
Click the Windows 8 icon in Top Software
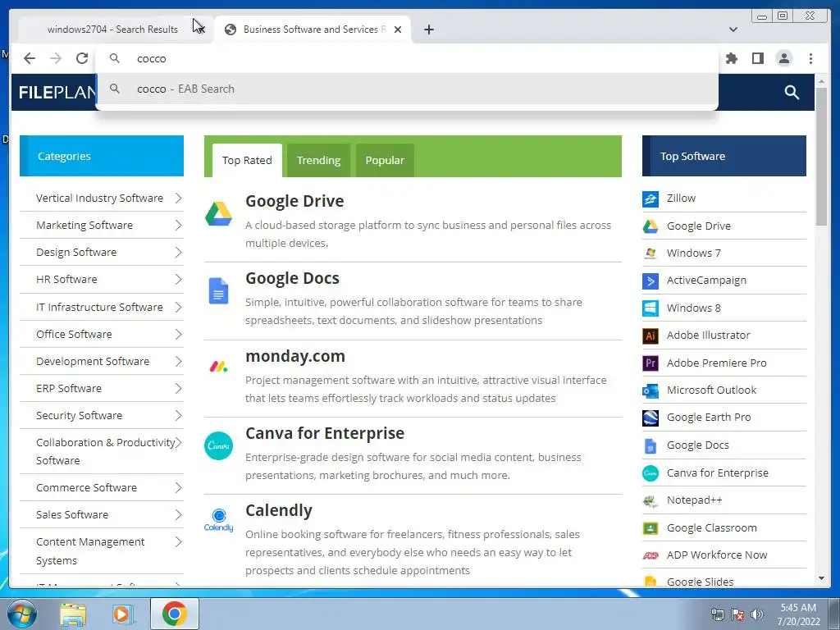coord(651,308)
